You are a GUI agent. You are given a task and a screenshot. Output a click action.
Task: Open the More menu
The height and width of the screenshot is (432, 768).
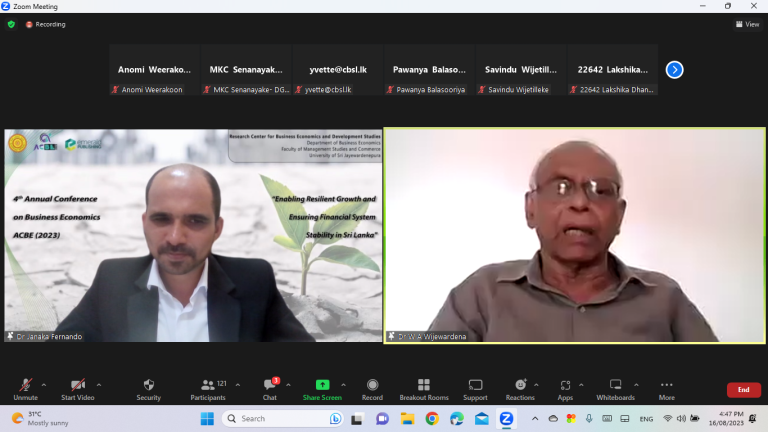(666, 385)
